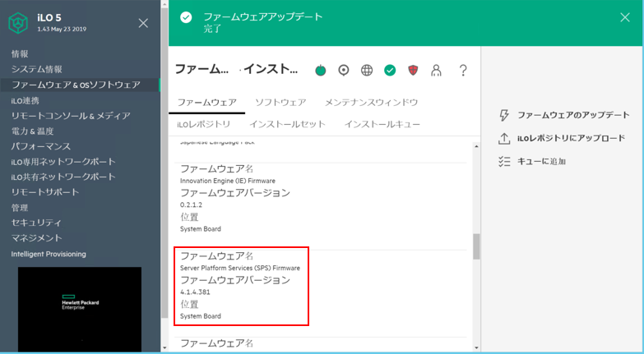Open help with the question mark icon
644x354 pixels.
click(463, 71)
